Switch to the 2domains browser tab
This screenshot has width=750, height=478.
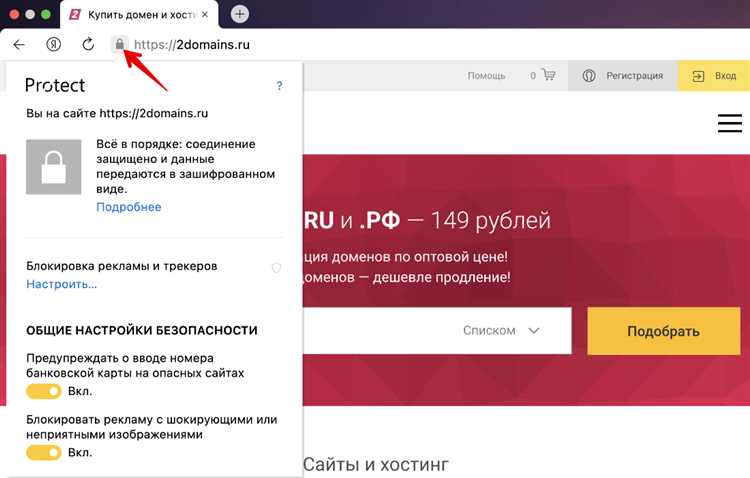[140, 15]
